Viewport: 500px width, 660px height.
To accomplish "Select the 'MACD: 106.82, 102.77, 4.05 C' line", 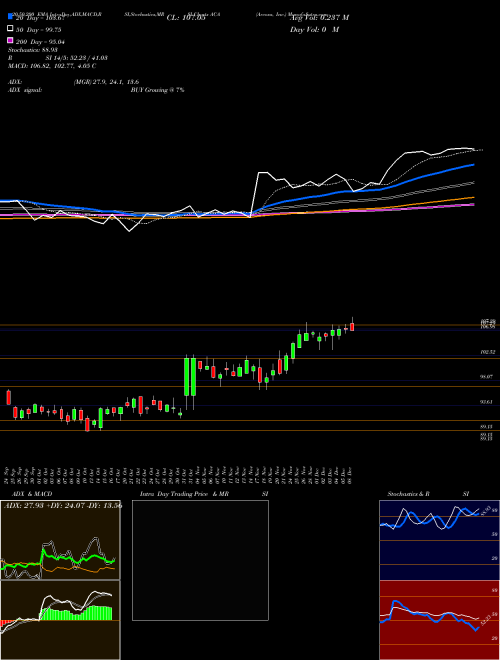I will click(x=52, y=66).
